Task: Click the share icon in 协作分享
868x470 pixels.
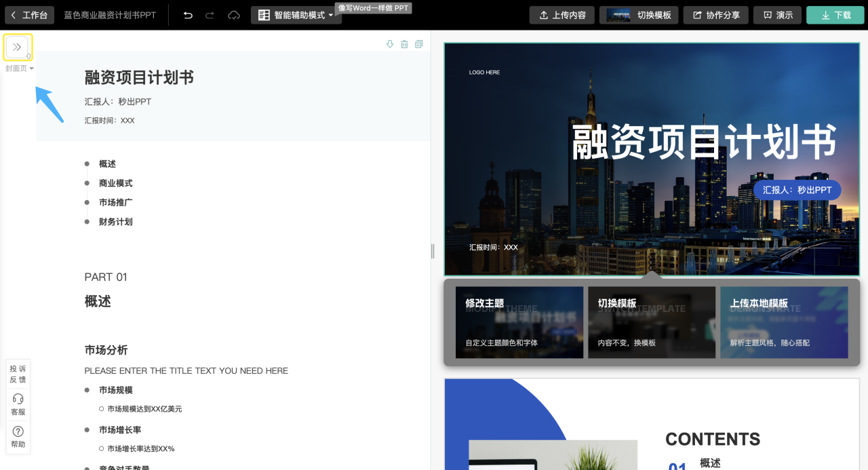Action: click(x=697, y=15)
